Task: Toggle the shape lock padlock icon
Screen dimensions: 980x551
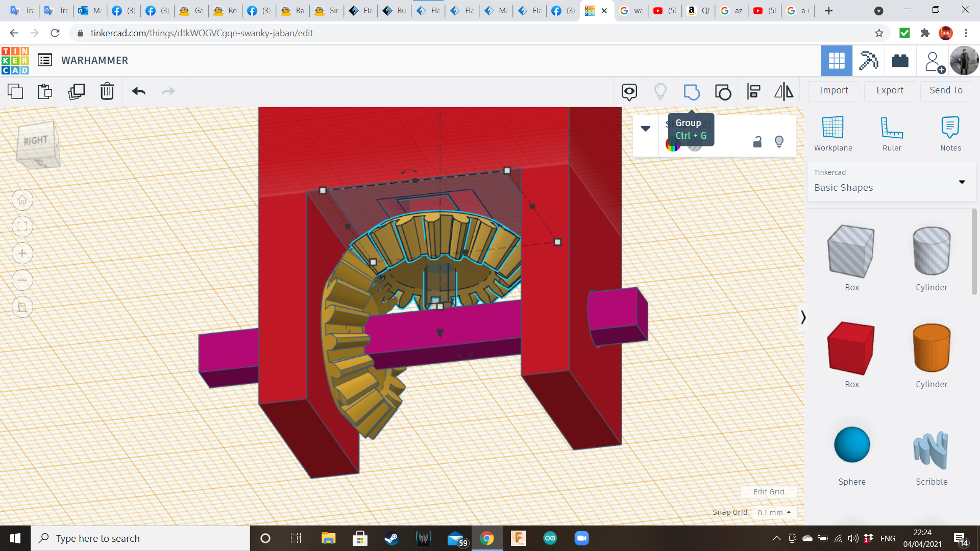Action: (x=757, y=142)
